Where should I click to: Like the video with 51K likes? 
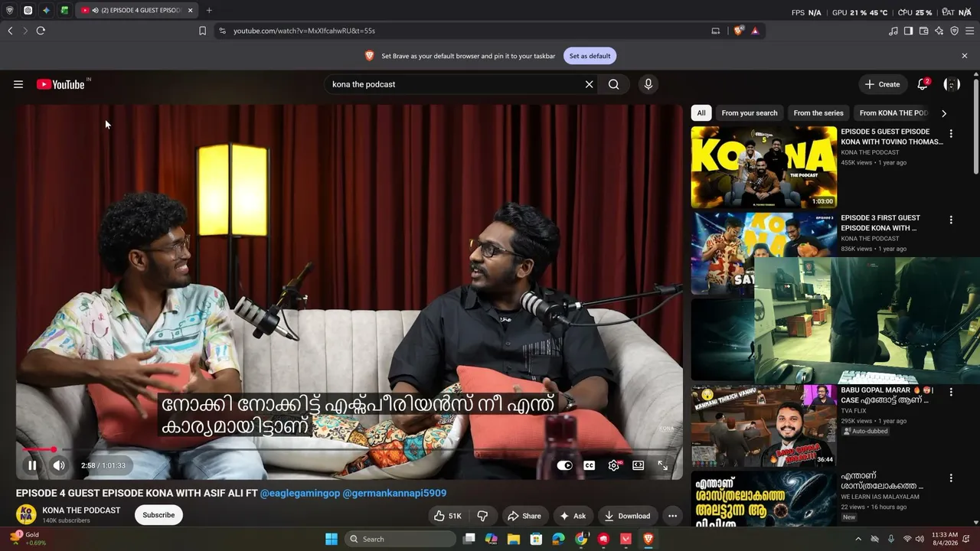[x=447, y=516]
